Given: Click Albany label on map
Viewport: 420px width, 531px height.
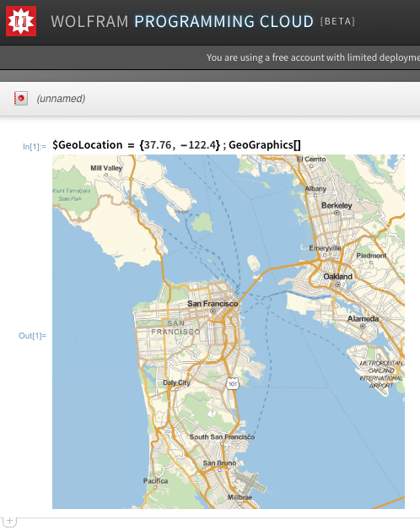Looking at the screenshot, I should pyautogui.click(x=315, y=188).
